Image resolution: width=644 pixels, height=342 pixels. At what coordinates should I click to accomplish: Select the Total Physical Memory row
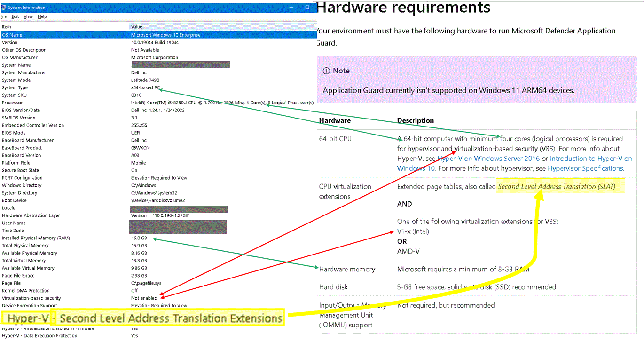pos(158,246)
